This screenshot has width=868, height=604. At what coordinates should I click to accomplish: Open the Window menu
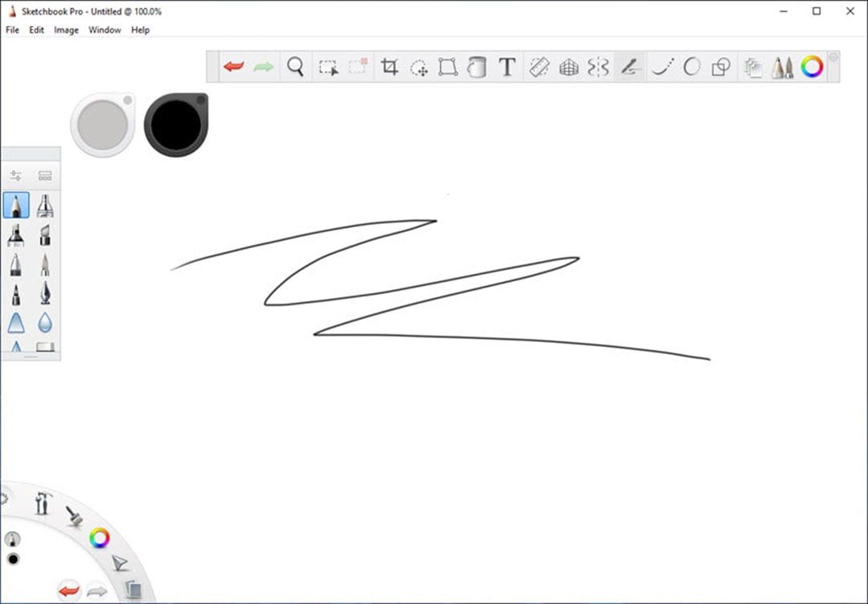pos(104,30)
